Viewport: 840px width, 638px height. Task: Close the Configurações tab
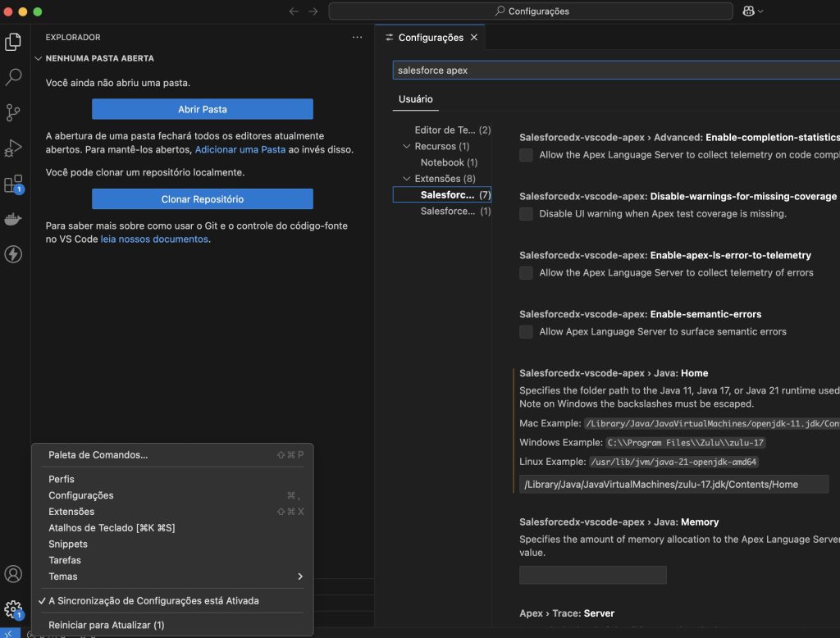pos(474,38)
